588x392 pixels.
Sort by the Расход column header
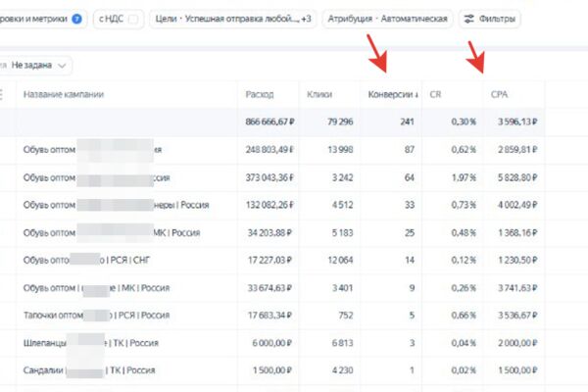[x=260, y=94]
